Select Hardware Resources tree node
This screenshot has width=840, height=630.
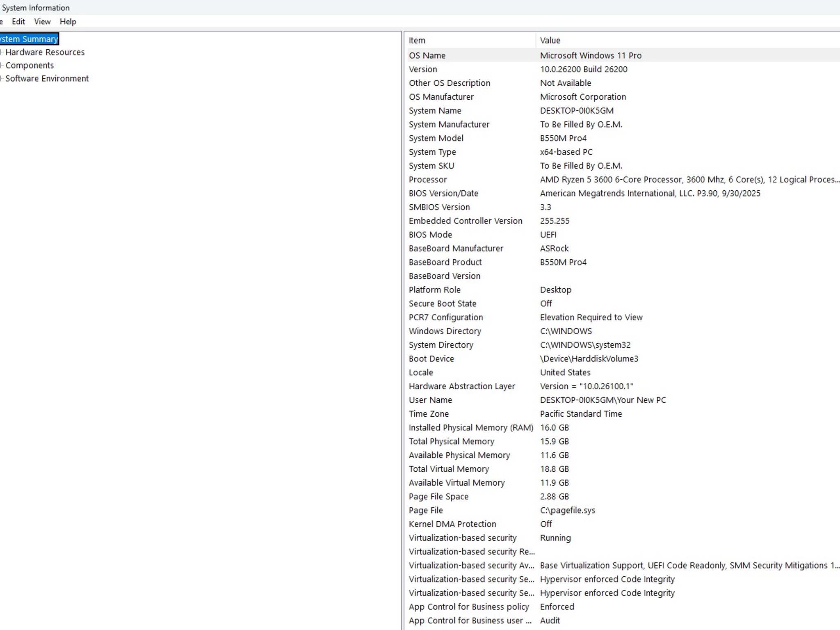pyautogui.click(x=45, y=52)
